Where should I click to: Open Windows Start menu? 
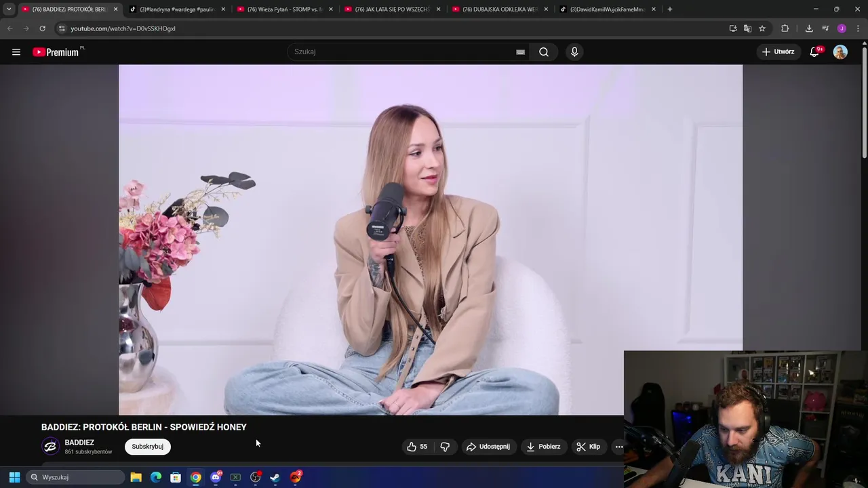pyautogui.click(x=14, y=477)
